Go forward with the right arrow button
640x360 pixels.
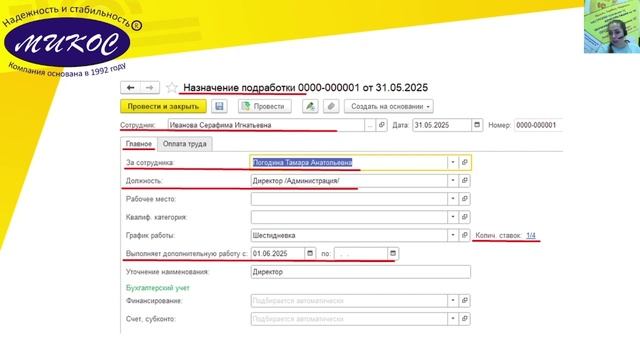pos(149,88)
